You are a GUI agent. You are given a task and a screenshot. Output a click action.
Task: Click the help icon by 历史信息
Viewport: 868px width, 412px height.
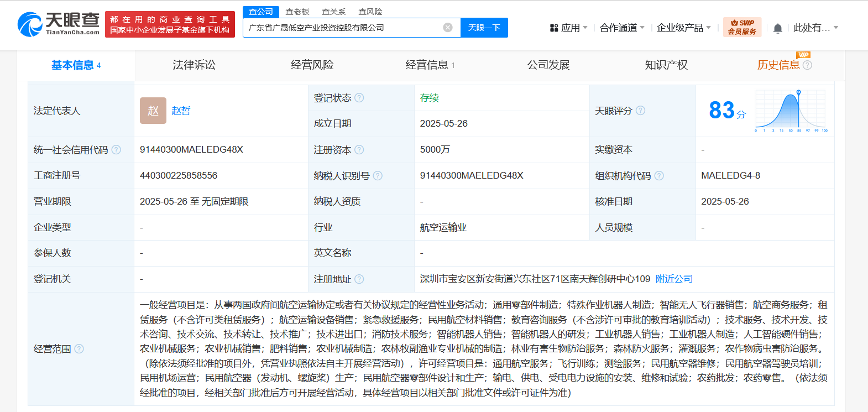tap(807, 65)
